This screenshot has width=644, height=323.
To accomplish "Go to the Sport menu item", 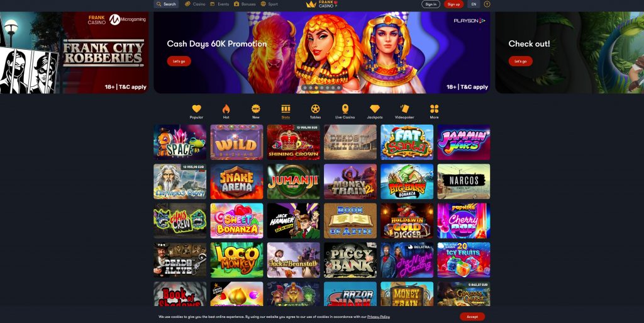I will 269,4.
